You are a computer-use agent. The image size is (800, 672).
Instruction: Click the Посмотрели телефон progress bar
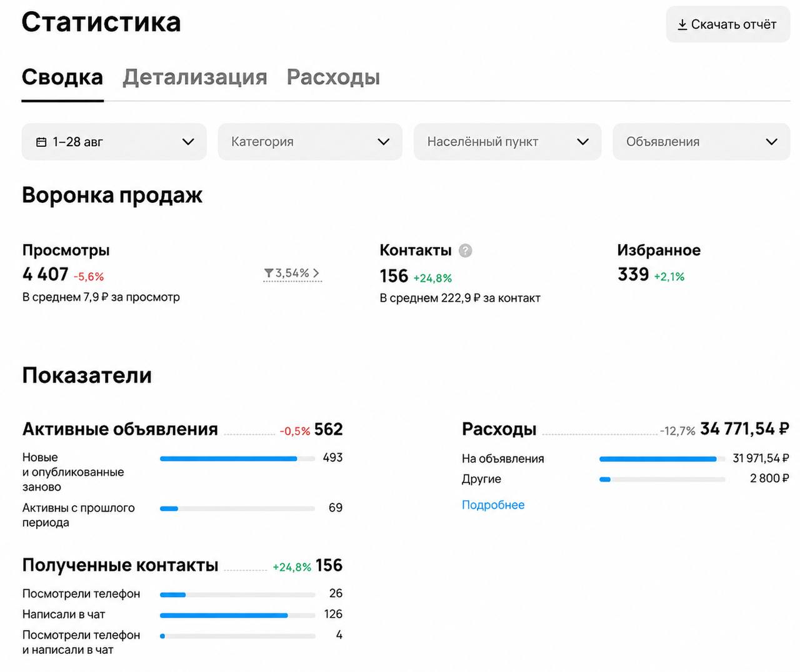click(237, 595)
